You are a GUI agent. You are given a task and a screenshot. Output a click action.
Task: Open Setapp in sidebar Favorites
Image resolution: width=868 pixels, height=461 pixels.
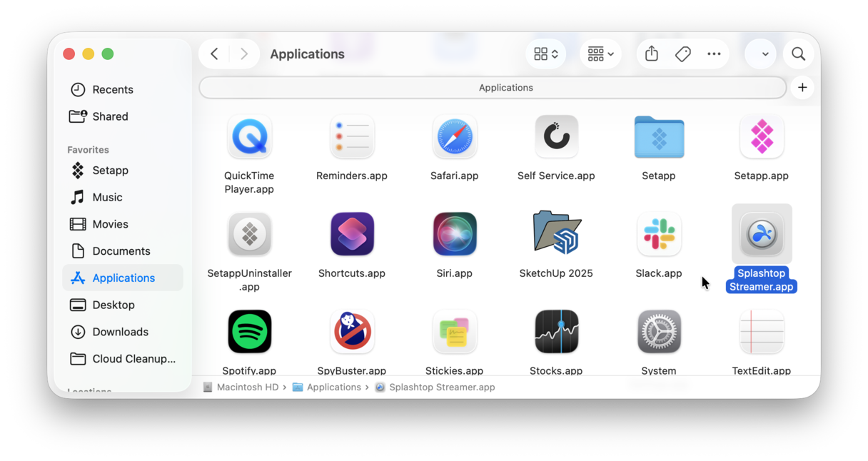point(123,171)
